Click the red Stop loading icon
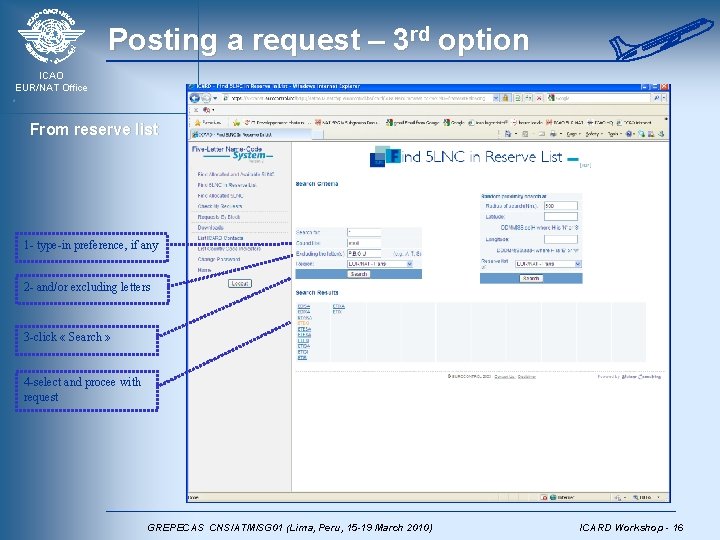The image size is (720, 540). tap(539, 98)
